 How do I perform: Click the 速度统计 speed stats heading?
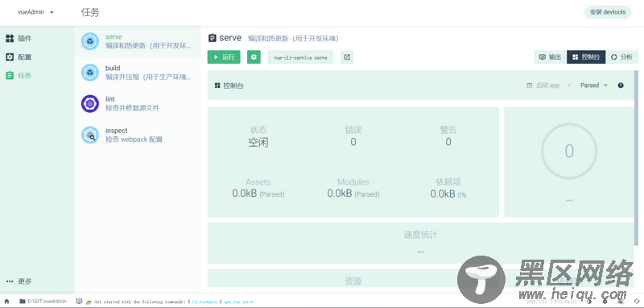(420, 235)
